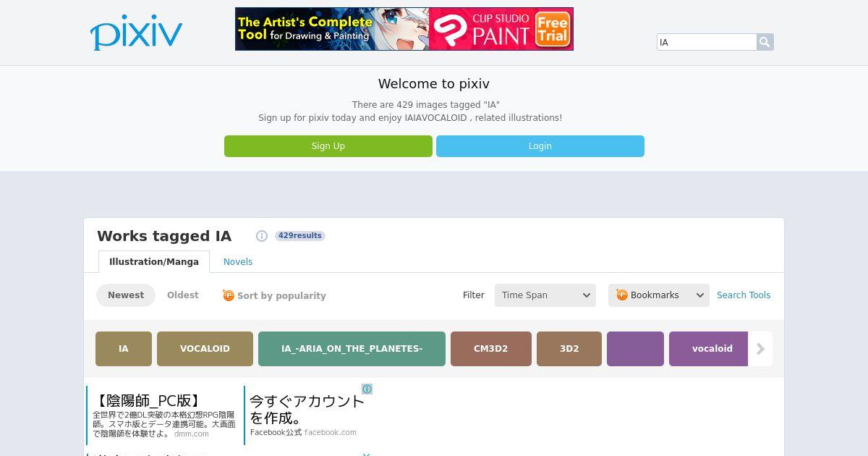868x456 pixels.
Task: Open Search Tools options
Action: pos(744,295)
